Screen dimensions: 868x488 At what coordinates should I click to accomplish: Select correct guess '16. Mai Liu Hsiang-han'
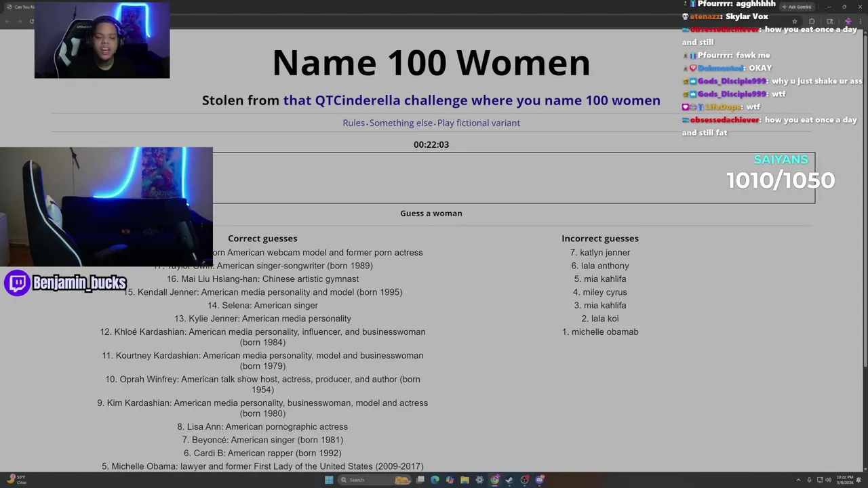click(x=263, y=279)
